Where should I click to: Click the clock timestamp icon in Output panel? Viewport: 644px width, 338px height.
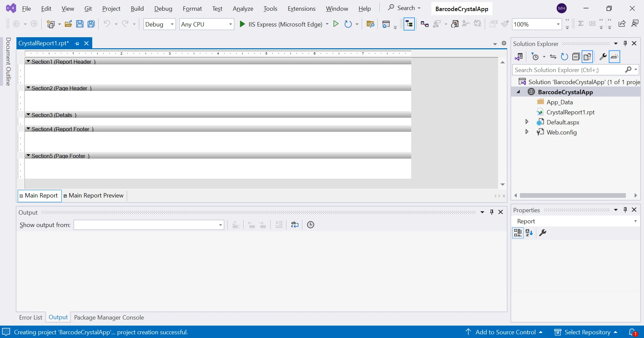click(x=311, y=225)
